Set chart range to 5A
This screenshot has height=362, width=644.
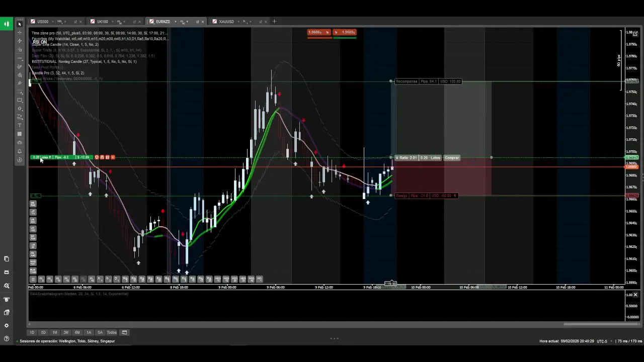[x=100, y=332]
